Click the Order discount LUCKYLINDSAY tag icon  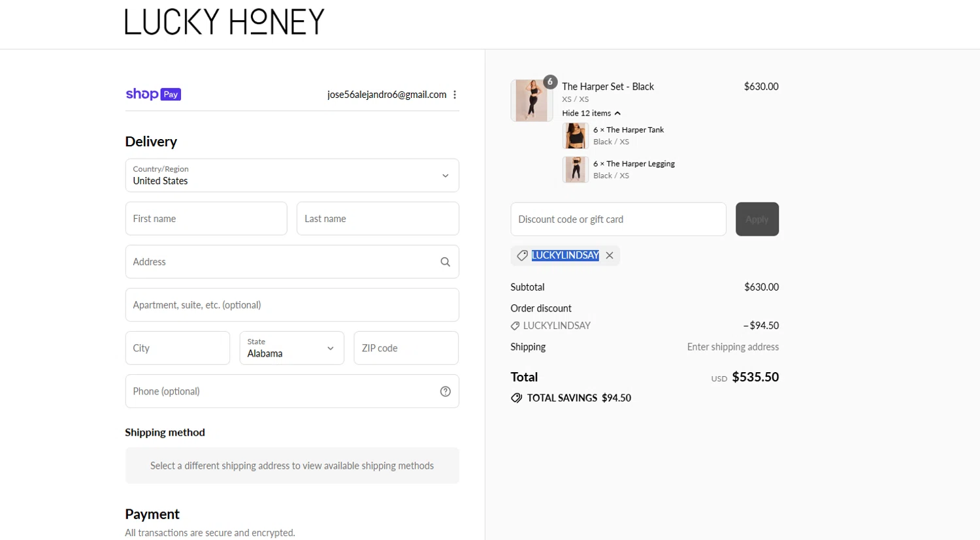click(515, 326)
